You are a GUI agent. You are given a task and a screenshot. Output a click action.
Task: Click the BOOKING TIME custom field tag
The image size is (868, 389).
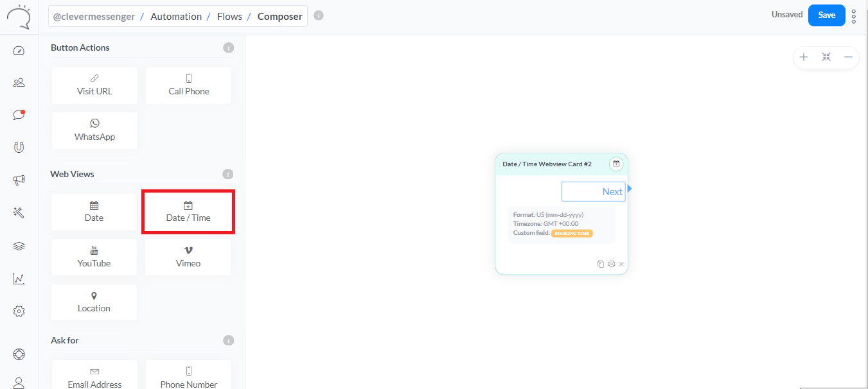[572, 234]
